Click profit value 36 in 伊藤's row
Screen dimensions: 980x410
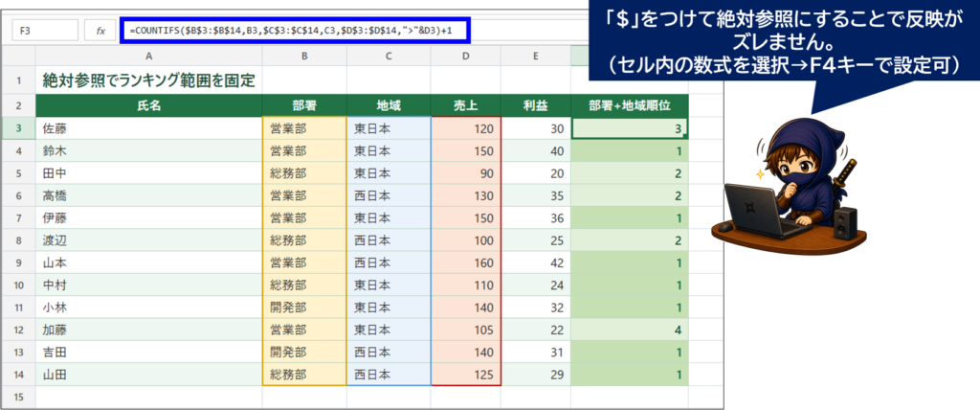pyautogui.click(x=536, y=218)
